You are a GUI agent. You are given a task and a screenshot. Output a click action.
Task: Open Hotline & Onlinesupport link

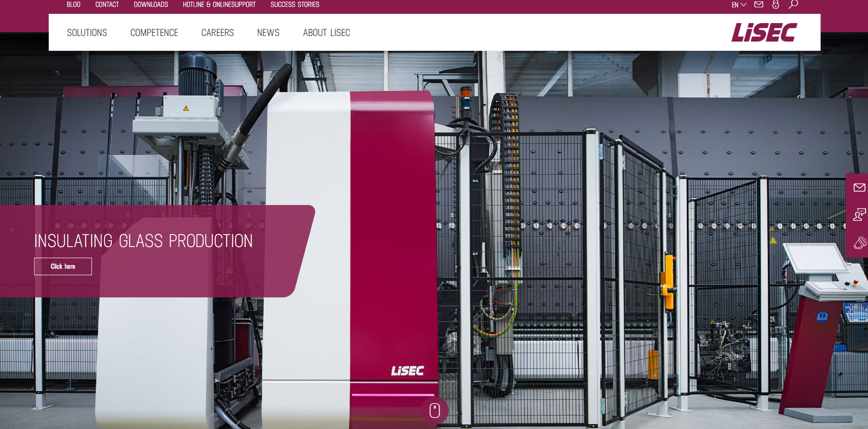219,5
